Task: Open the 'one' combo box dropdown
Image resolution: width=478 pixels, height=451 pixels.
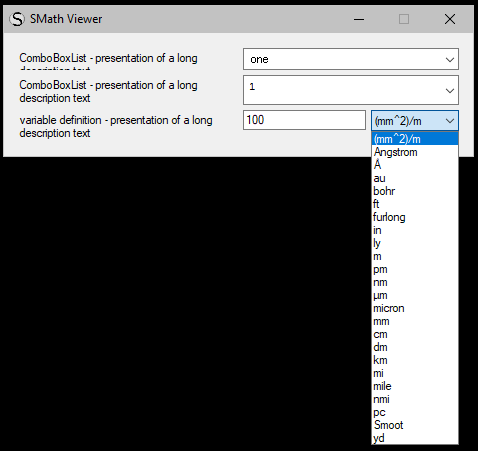Action: tap(351, 59)
